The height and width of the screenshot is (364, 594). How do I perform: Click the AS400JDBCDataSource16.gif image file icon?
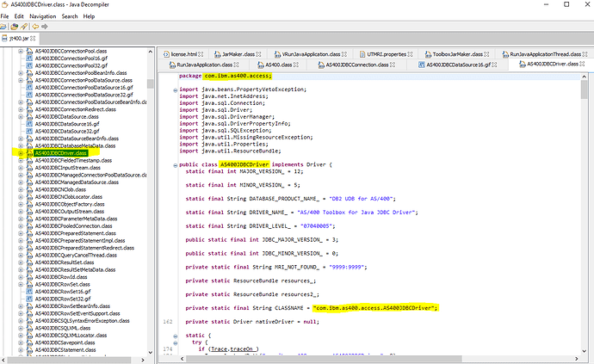pos(29,124)
